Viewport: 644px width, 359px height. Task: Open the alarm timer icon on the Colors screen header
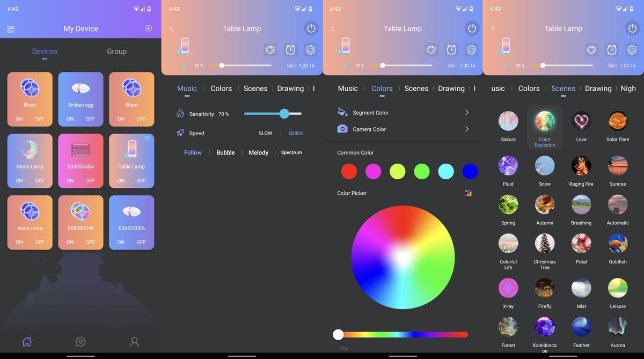click(x=451, y=50)
